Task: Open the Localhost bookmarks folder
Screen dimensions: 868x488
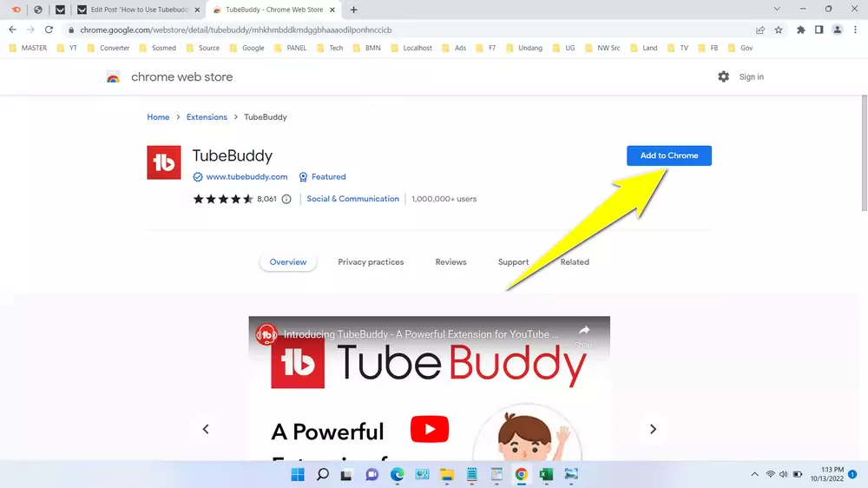Action: point(411,48)
